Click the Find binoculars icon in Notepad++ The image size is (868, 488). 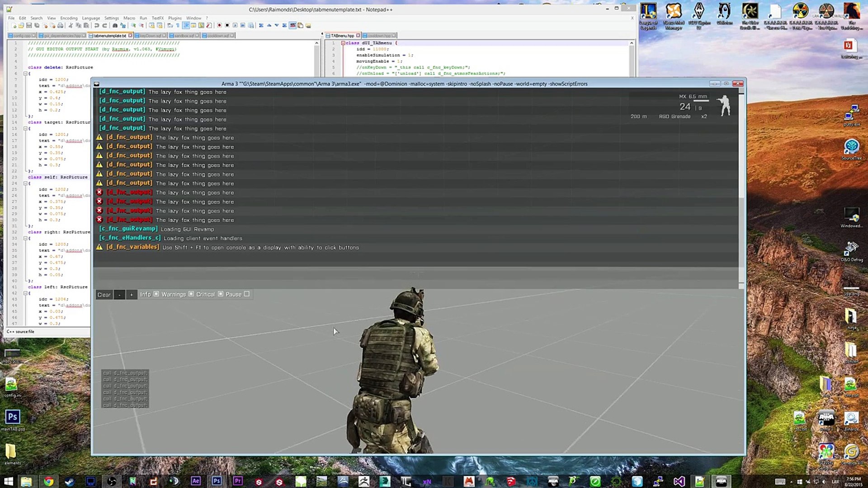(x=115, y=25)
